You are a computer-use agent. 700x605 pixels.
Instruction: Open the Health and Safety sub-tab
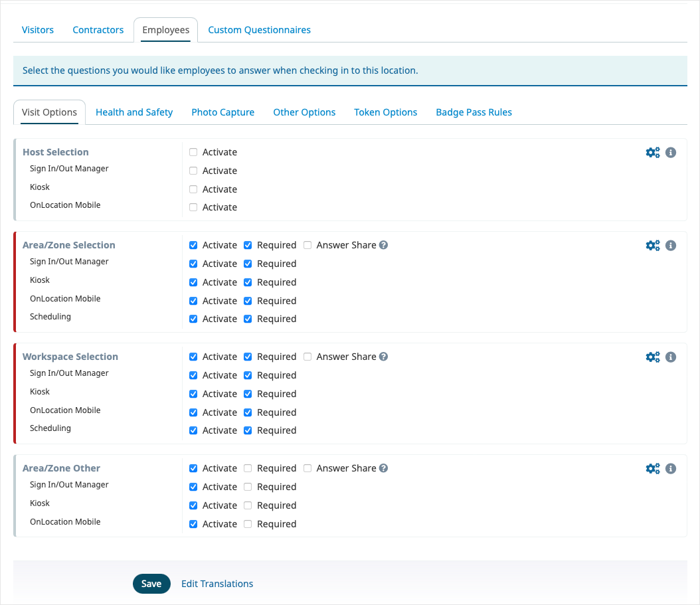pos(134,112)
